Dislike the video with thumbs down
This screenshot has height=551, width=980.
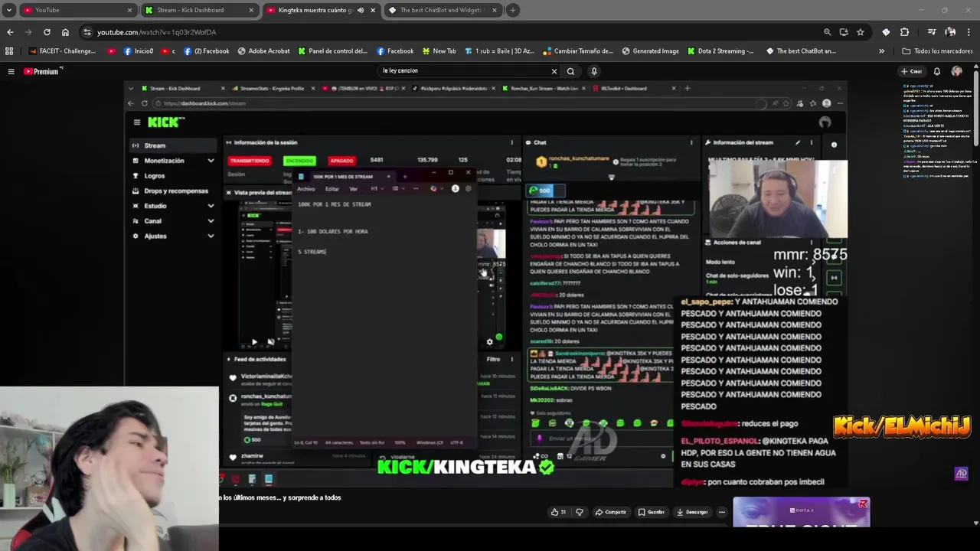coord(580,512)
